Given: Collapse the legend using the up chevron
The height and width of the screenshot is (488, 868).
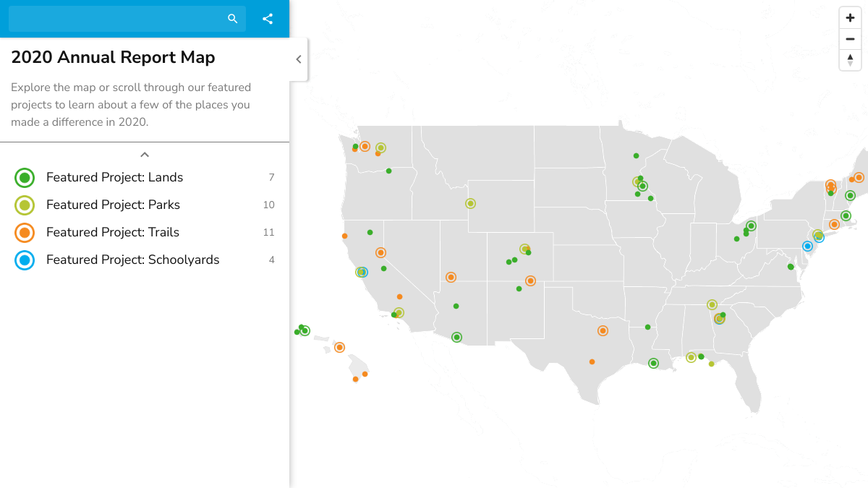Looking at the screenshot, I should coord(144,154).
